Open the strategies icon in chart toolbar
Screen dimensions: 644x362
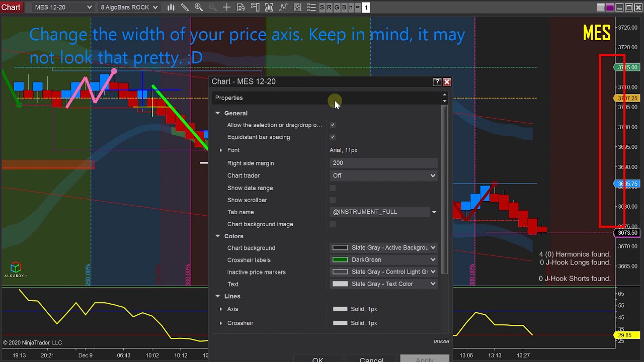pyautogui.click(x=297, y=7)
